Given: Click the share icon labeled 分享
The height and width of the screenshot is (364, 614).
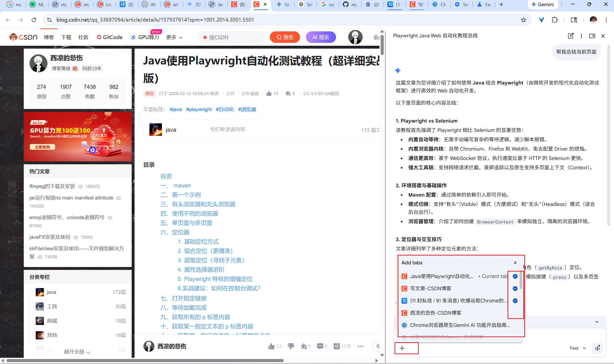Looking at the screenshot, I should 342,346.
